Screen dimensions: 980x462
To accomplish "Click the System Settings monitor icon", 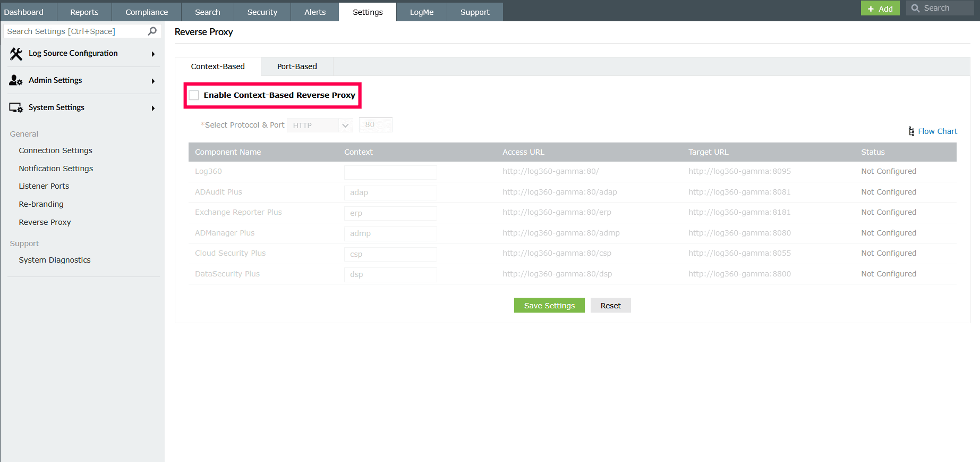I will pos(16,107).
